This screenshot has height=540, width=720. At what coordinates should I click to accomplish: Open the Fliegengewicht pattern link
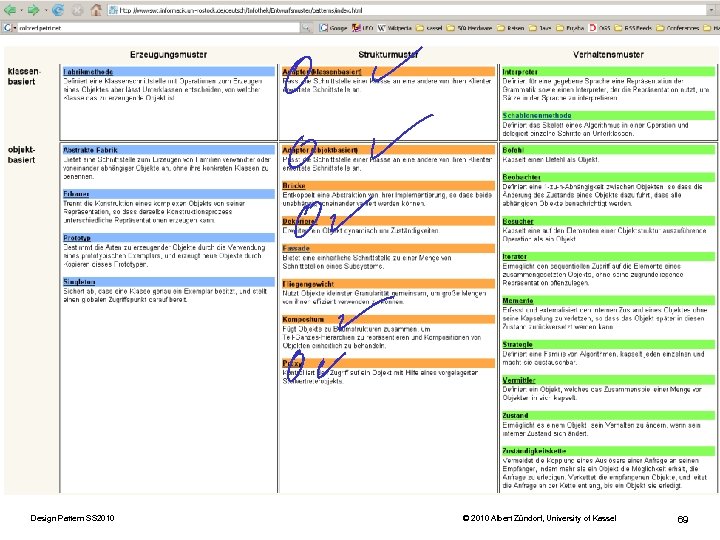tap(308, 284)
